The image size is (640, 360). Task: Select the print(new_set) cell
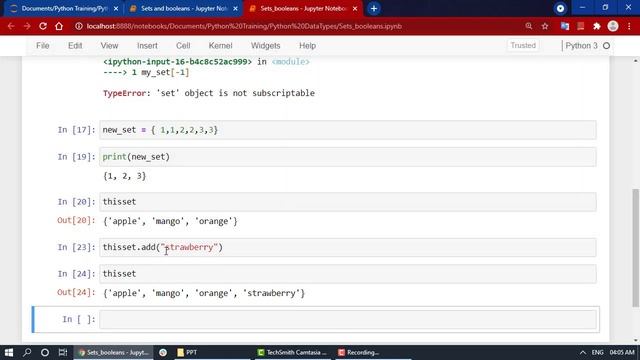(348, 157)
